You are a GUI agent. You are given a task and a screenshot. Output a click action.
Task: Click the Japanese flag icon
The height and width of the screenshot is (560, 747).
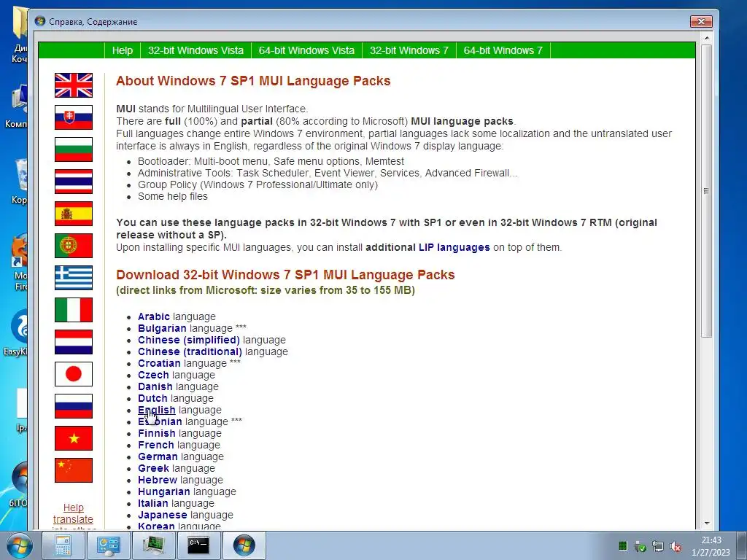click(74, 374)
